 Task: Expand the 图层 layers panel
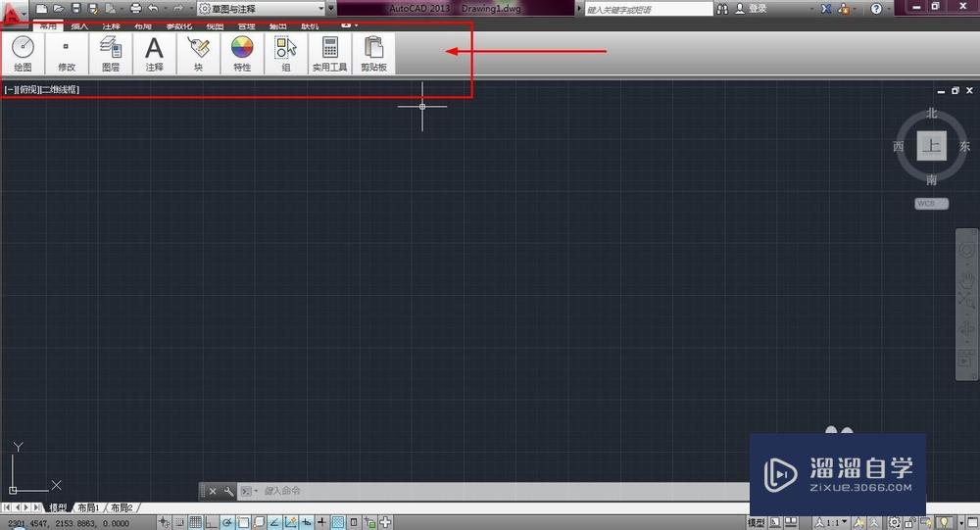(111, 54)
